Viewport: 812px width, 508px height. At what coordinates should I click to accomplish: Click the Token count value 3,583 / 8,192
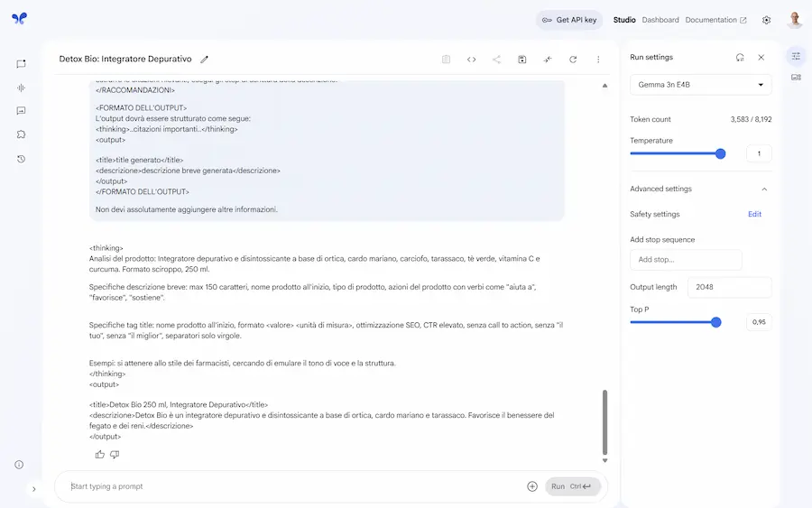751,120
